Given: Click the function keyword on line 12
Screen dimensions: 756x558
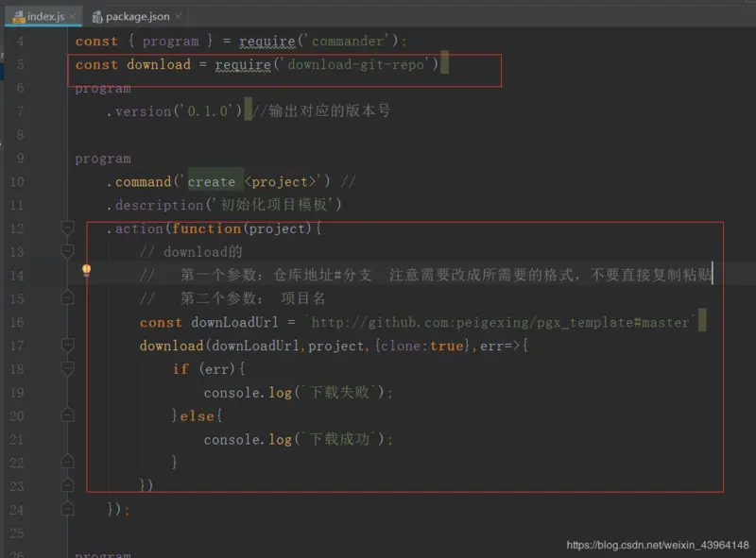Looking at the screenshot, I should [206, 228].
